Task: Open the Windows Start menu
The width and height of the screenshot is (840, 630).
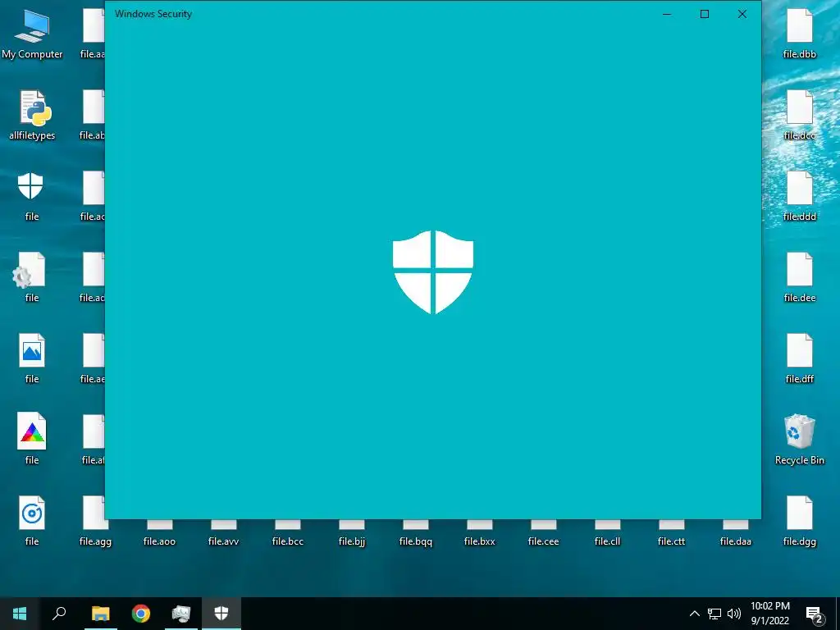Action: point(20,614)
